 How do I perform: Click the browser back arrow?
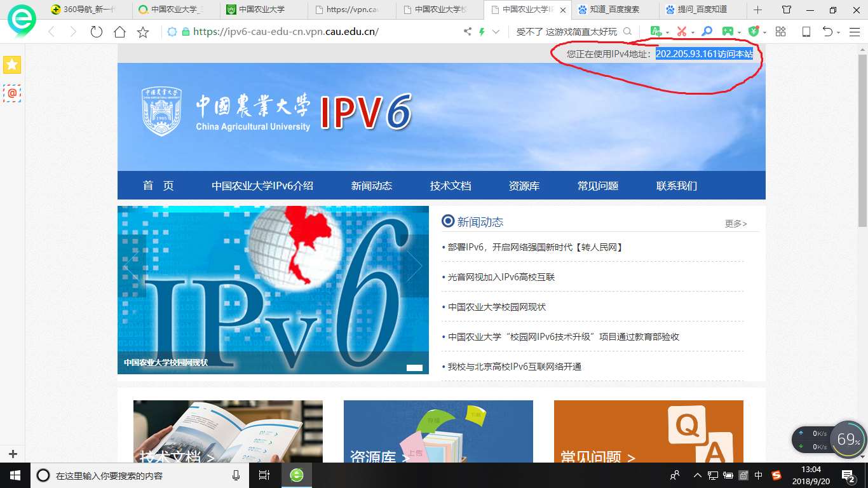(x=52, y=32)
